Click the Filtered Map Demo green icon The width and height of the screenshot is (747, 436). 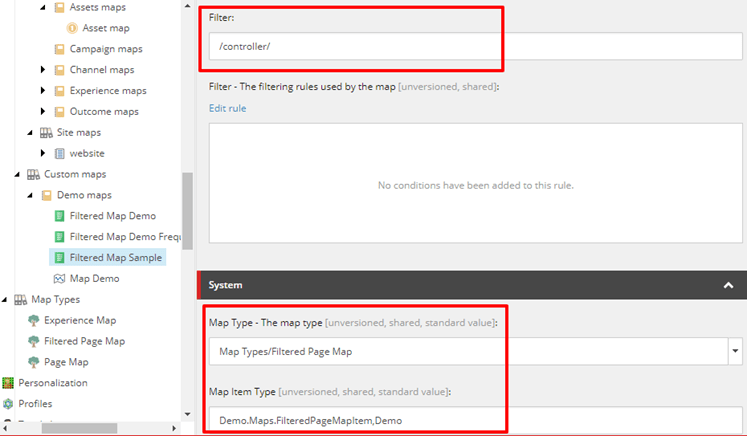[x=59, y=216]
